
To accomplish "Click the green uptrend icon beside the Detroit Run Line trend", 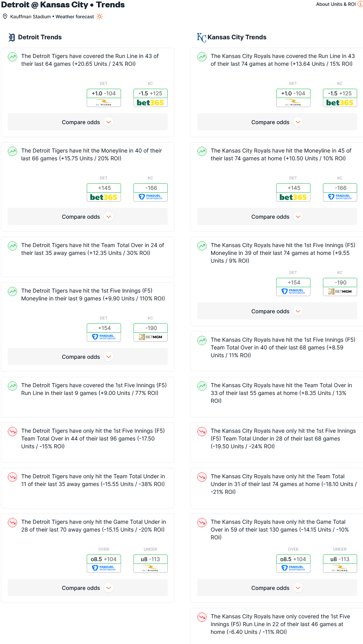I will click(12, 57).
